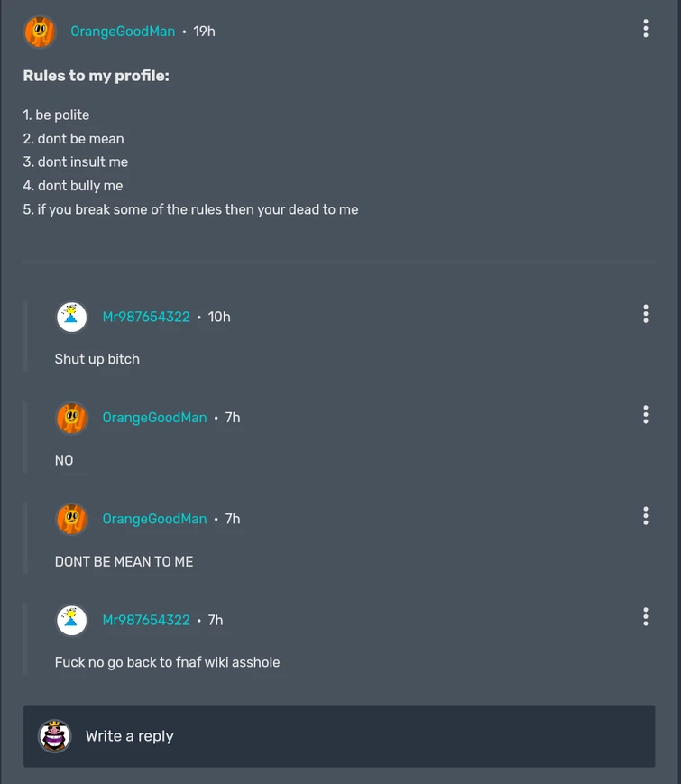Open the three-dot menu on the 'Shut up bitch' reply
This screenshot has height=784, width=681.
(x=646, y=314)
